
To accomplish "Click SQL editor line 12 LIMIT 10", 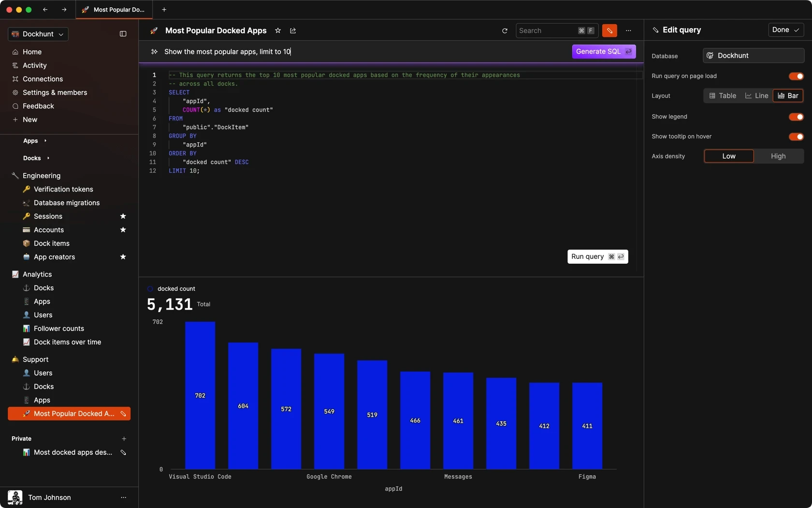I will click(x=184, y=171).
